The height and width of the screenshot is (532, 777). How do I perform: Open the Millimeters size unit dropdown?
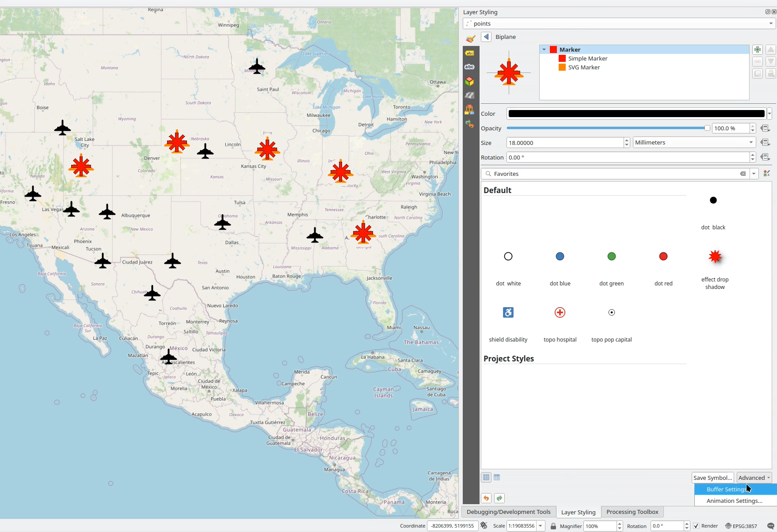coord(694,142)
